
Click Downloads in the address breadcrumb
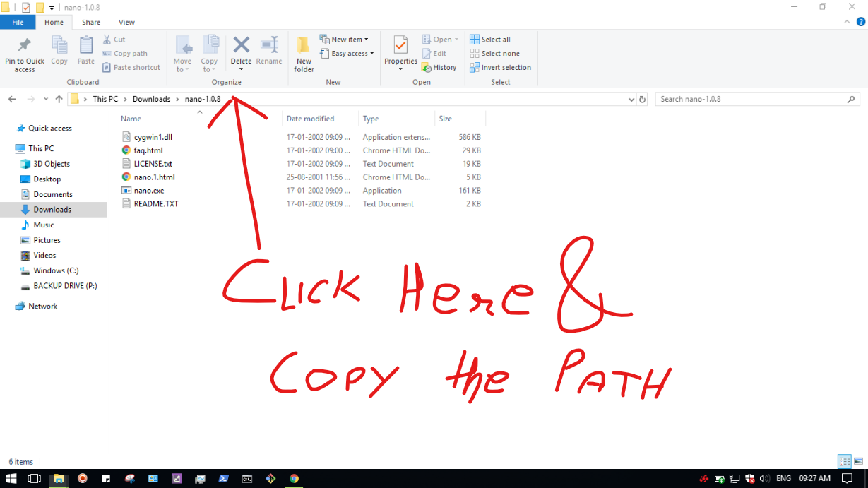click(x=151, y=100)
